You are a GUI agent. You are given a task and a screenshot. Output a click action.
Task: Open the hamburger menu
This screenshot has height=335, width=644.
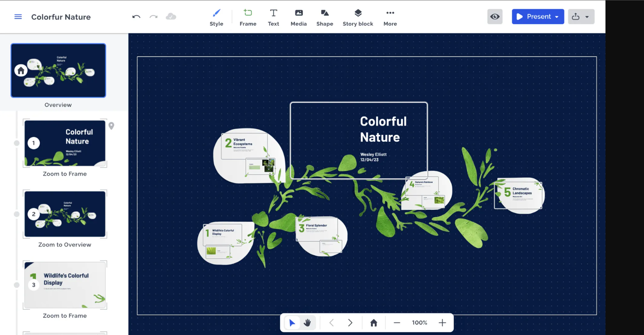point(18,17)
